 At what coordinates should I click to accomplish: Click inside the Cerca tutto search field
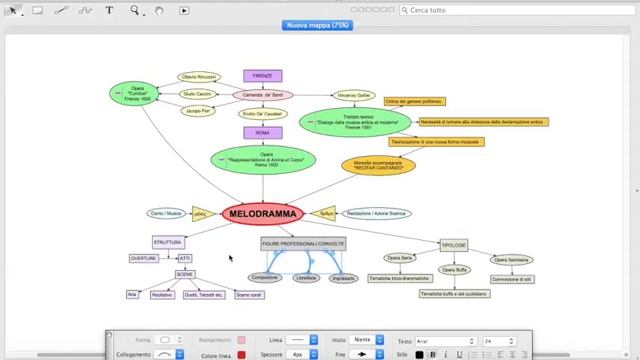[x=517, y=10]
